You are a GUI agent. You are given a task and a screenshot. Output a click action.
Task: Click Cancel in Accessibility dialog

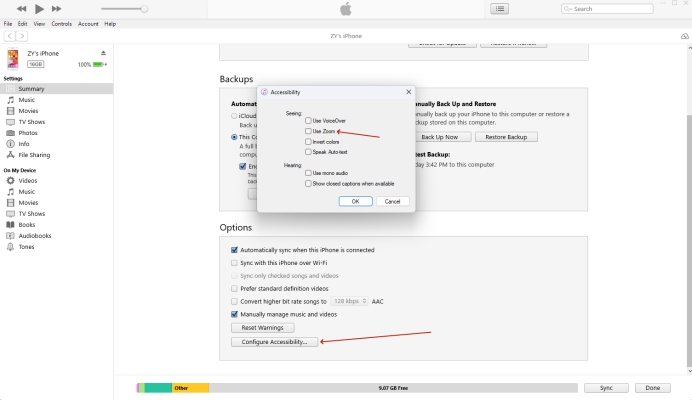coord(392,201)
